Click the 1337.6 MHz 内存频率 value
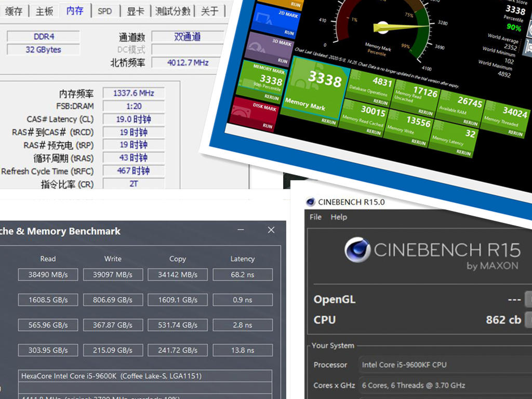Viewport: 532px width, 399px height. point(134,93)
